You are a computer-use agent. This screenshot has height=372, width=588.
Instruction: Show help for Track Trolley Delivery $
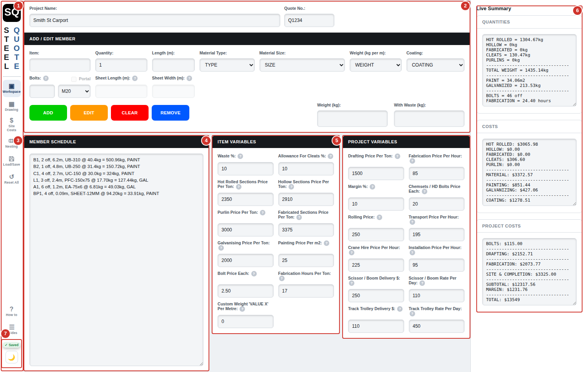coord(400,309)
